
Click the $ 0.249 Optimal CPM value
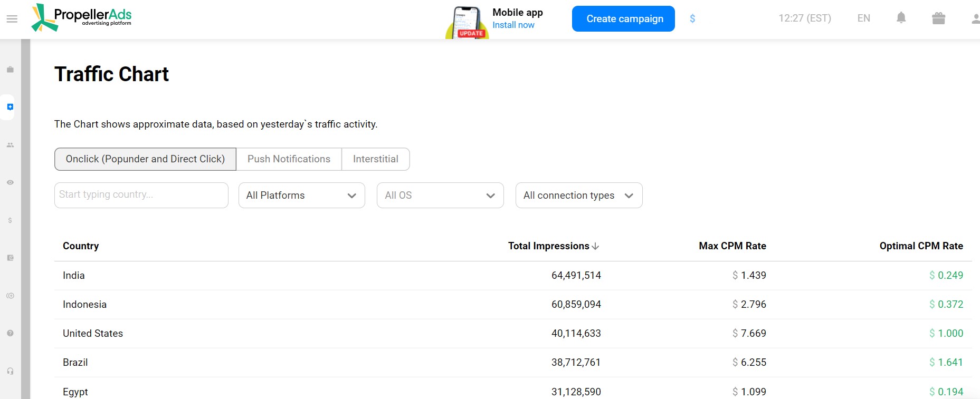(x=946, y=276)
